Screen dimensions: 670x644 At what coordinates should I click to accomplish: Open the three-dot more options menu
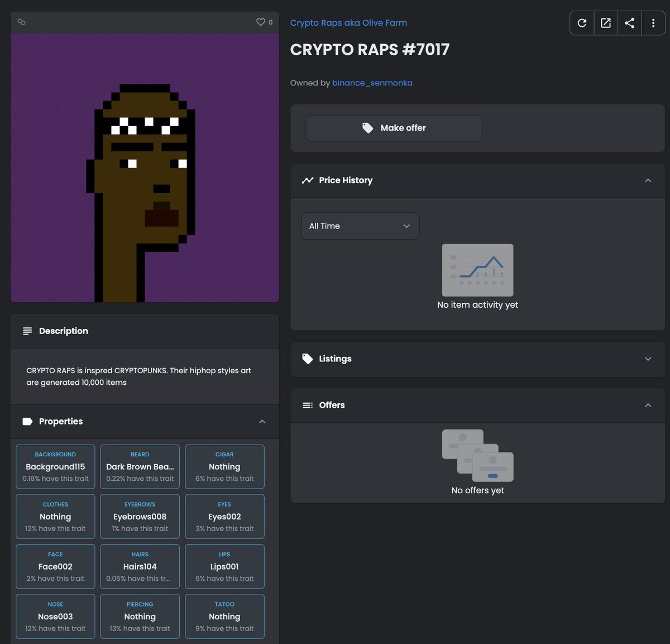click(x=653, y=23)
